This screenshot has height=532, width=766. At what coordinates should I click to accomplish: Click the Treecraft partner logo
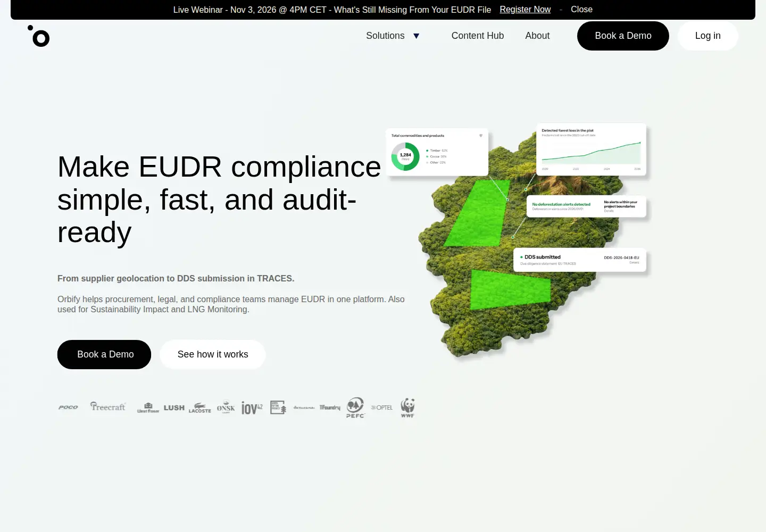click(x=108, y=407)
